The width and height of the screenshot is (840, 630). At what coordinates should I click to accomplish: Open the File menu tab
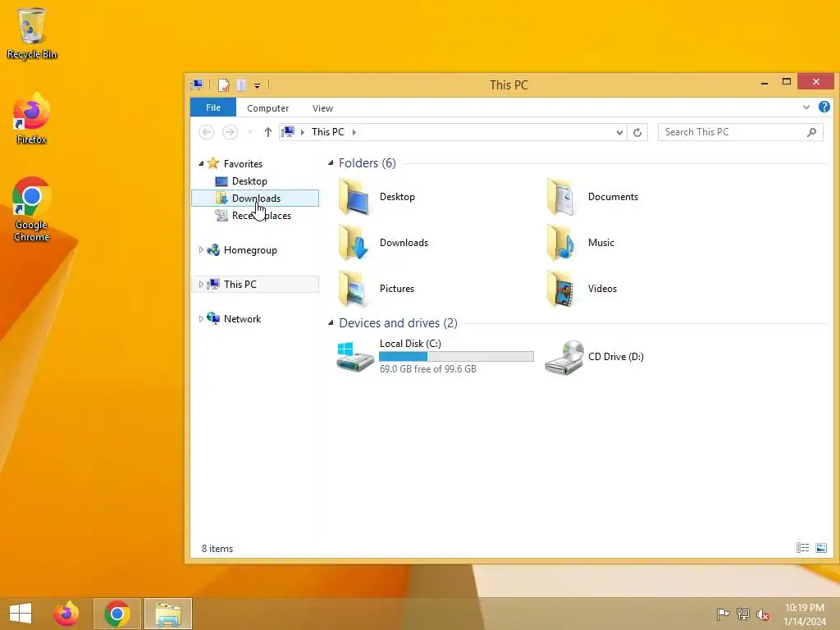[x=213, y=107]
